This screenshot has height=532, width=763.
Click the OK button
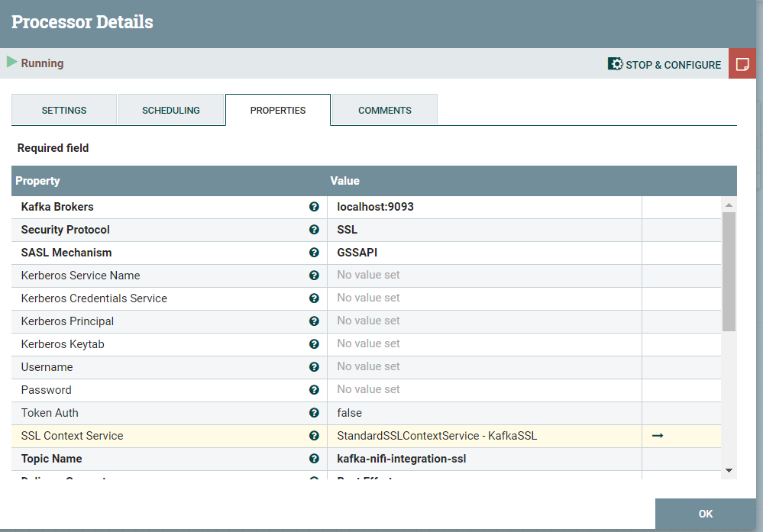pyautogui.click(x=706, y=514)
